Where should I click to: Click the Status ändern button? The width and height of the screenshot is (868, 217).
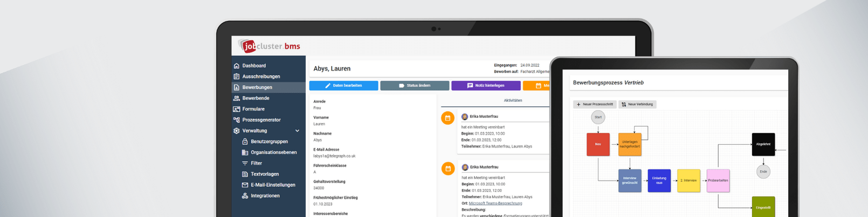coord(415,86)
